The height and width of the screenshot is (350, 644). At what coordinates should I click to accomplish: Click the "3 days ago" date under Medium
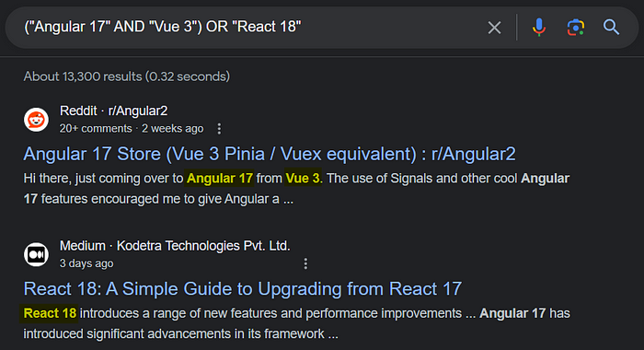86,263
